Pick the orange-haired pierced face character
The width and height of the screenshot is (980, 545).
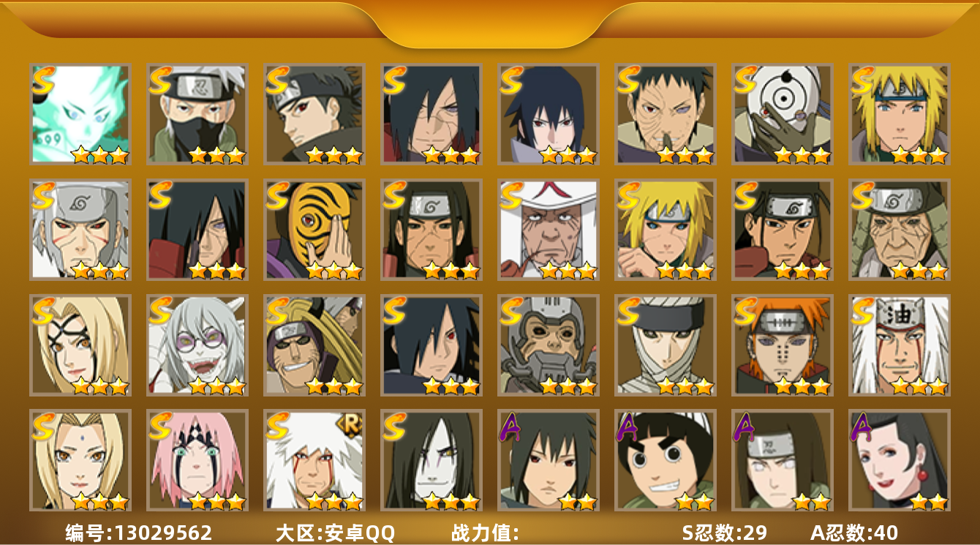[x=783, y=345]
